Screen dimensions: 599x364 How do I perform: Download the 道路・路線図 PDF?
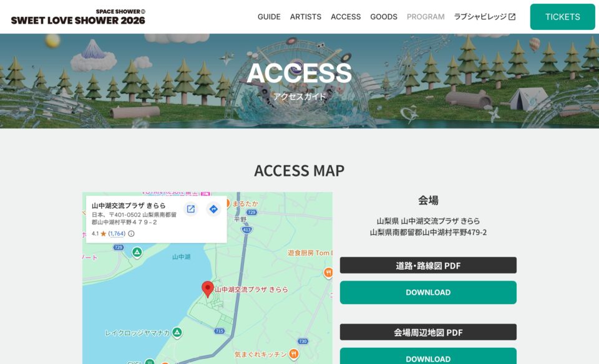point(428,293)
